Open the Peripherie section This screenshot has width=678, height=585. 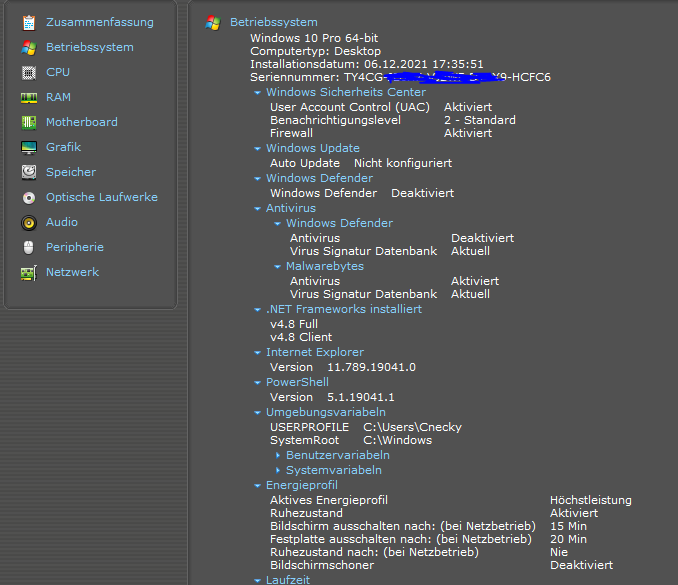pos(75,247)
